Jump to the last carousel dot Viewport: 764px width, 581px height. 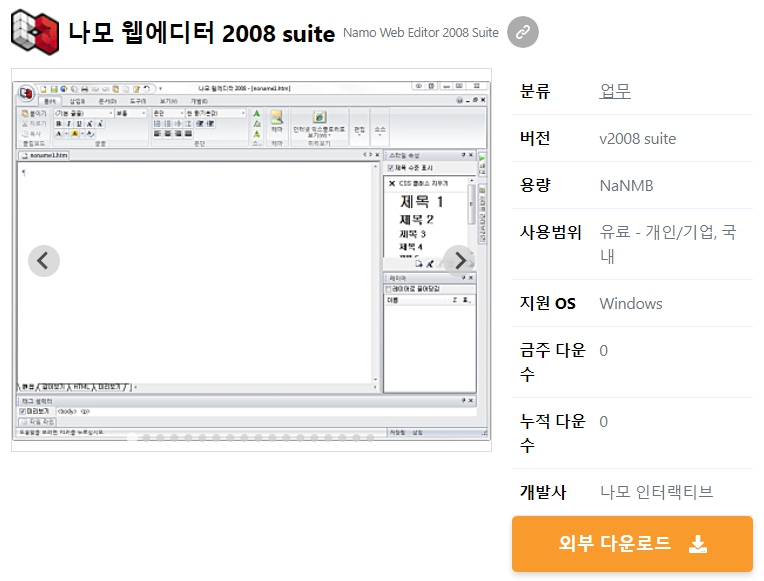[370, 438]
